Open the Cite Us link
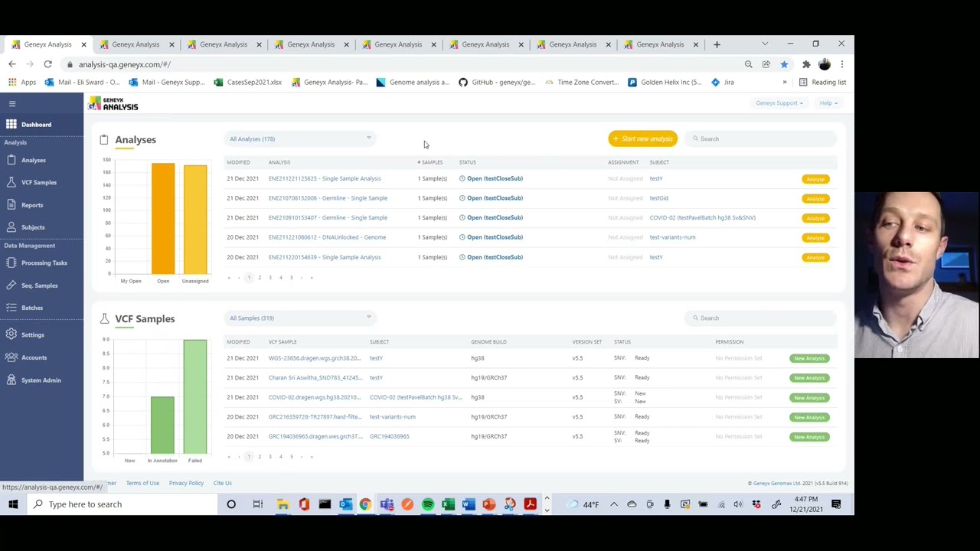980x551 pixels. coord(222,484)
